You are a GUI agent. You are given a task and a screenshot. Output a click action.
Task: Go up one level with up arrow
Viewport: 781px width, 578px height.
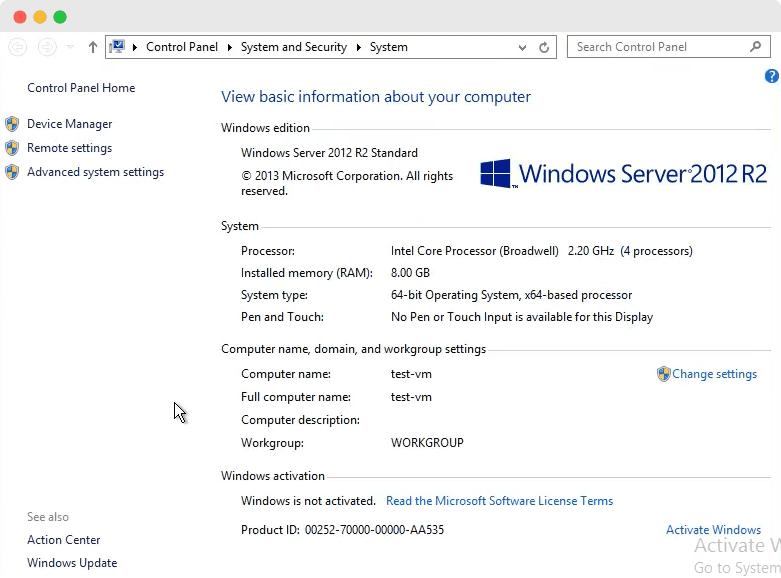93,47
